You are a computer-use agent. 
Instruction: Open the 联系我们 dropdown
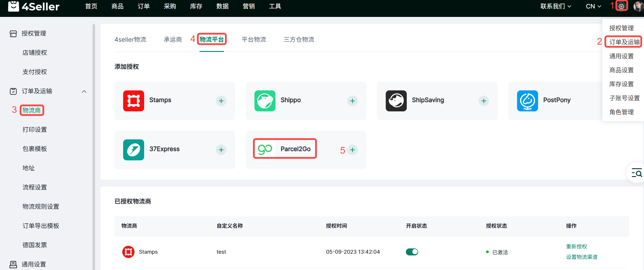point(555,6)
